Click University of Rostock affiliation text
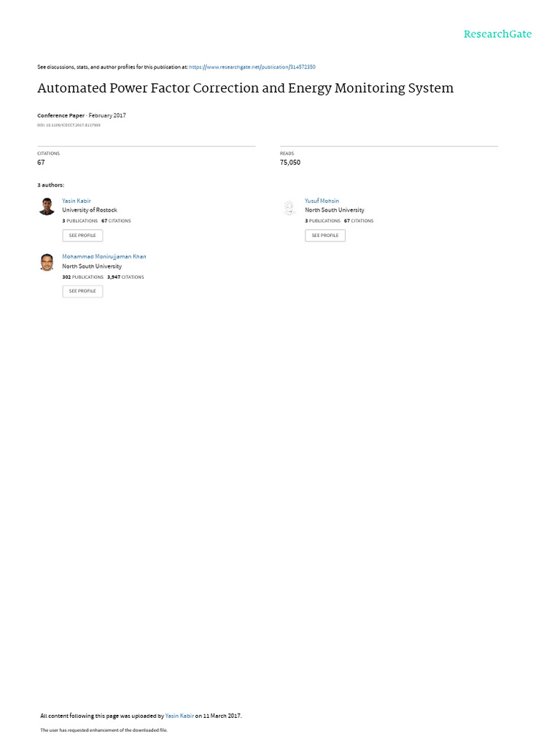The image size is (560, 747). [90, 210]
